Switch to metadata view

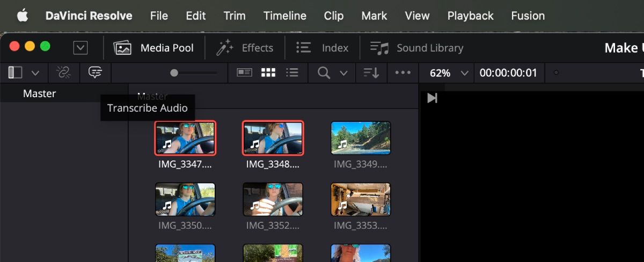(x=245, y=72)
